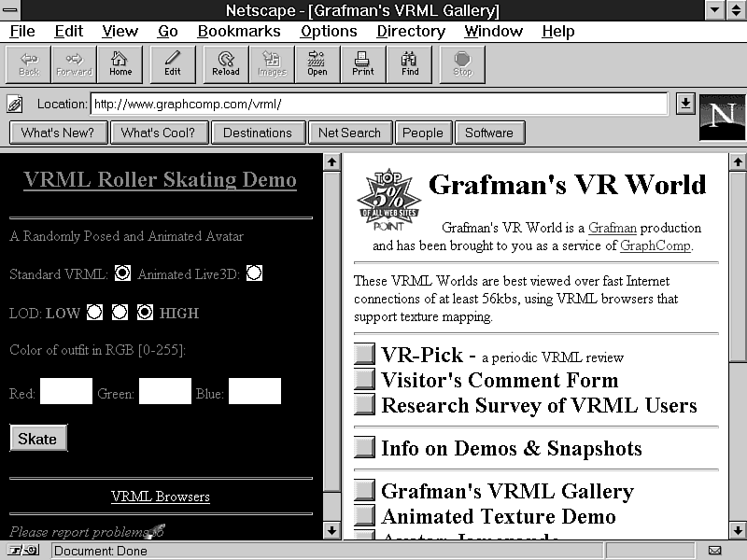This screenshot has height=560, width=747.
Task: Follow the VRML Browsers link
Action: click(x=161, y=497)
